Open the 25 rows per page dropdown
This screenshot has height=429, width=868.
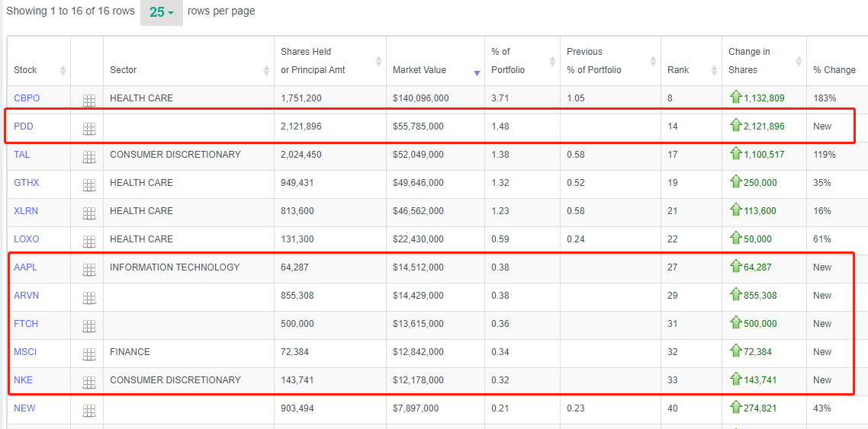pyautogui.click(x=162, y=12)
